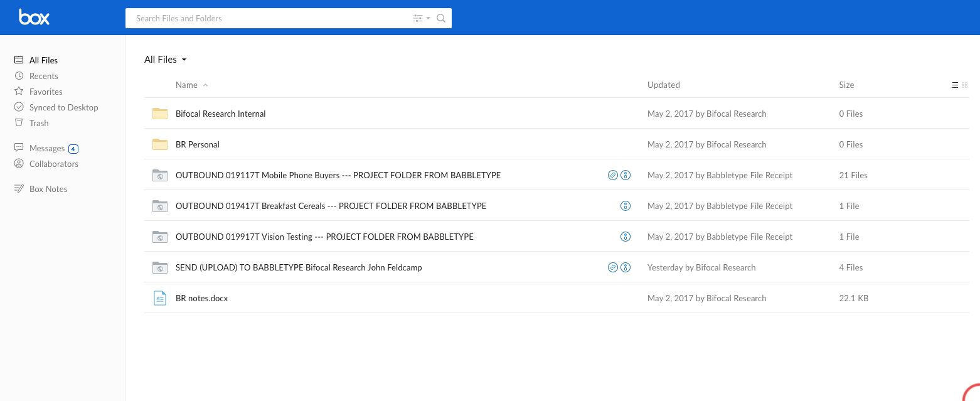Switch to grid view

[x=965, y=85]
